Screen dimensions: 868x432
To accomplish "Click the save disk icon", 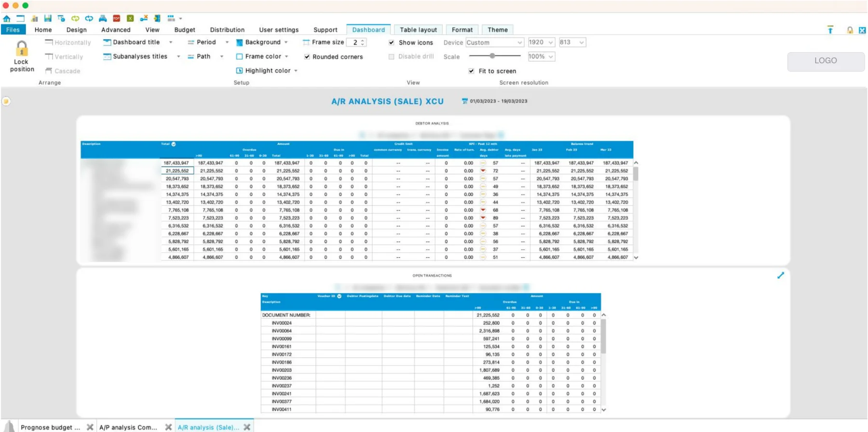I will coord(48,18).
